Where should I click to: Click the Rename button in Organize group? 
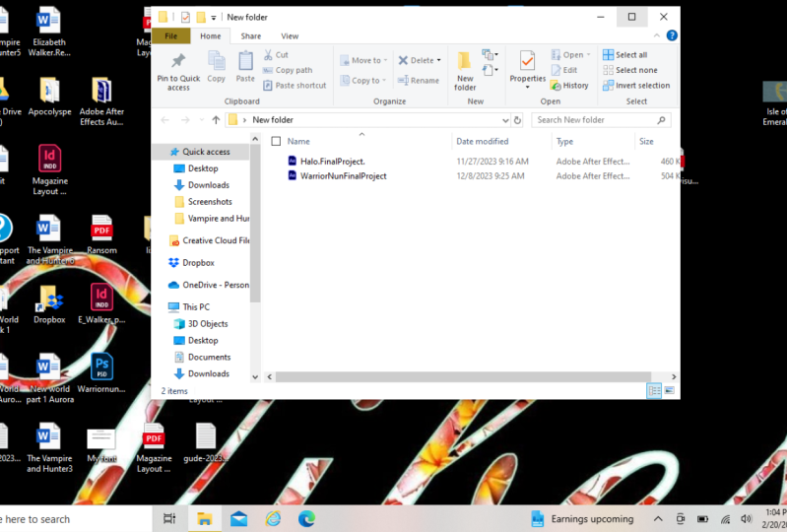tap(418, 81)
